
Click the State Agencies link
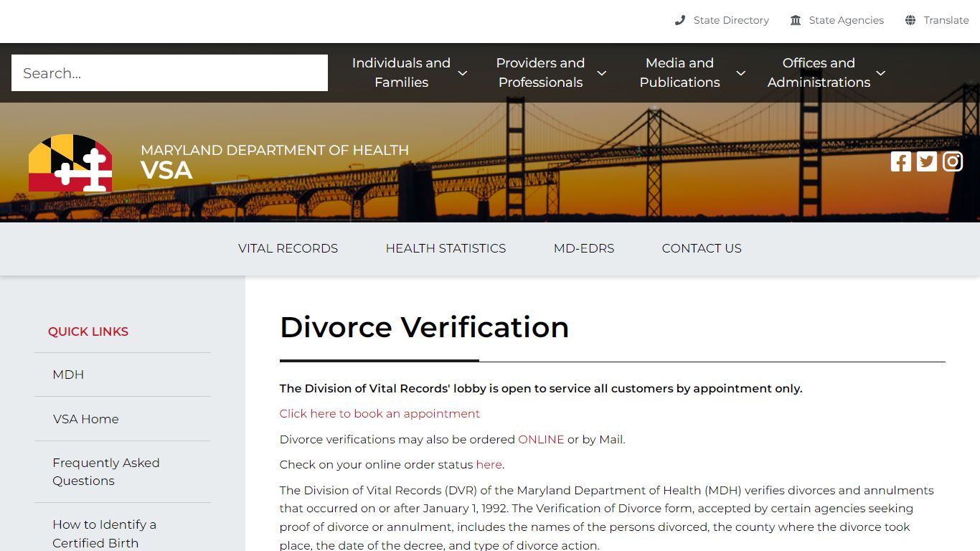coord(846,20)
